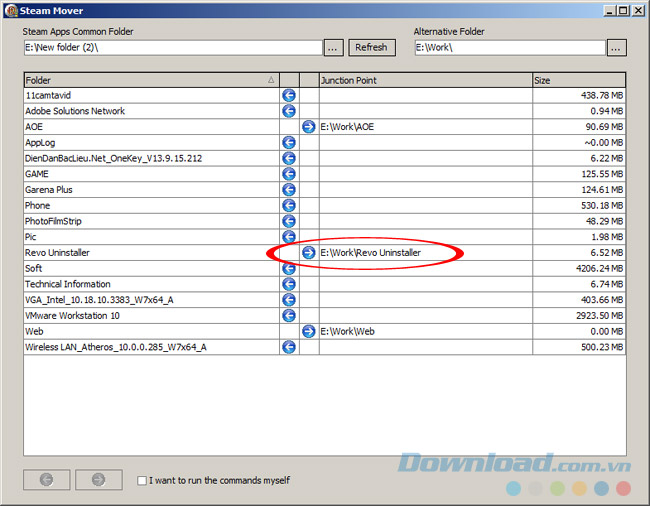Image resolution: width=650 pixels, height=506 pixels.
Task: Click the Alternative Folder path field
Action: (x=508, y=48)
